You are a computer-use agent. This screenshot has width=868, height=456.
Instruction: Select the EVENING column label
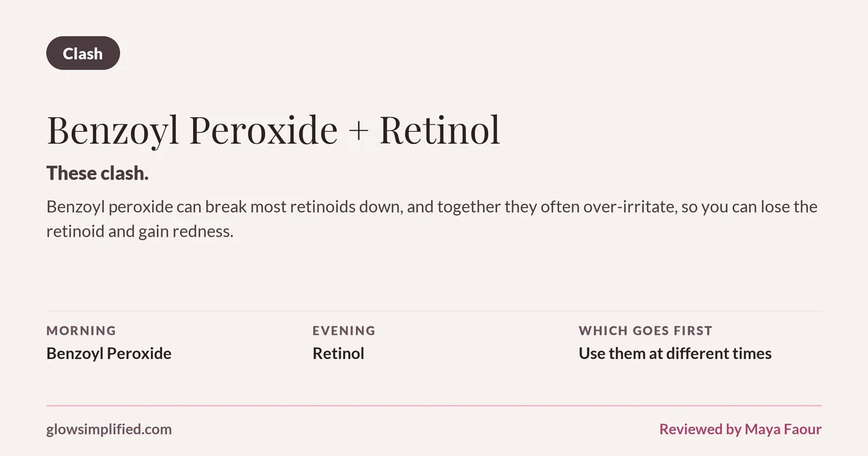[344, 330]
